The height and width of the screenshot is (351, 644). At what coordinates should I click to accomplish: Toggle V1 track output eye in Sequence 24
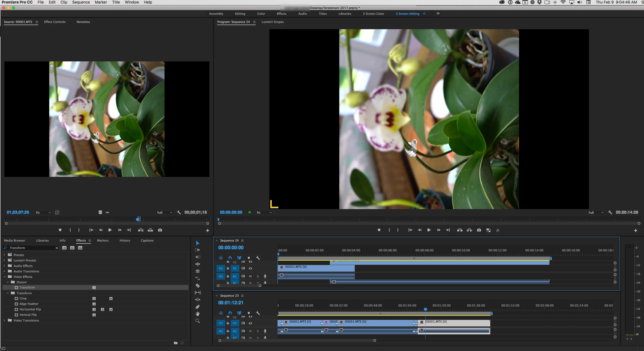[x=250, y=268]
